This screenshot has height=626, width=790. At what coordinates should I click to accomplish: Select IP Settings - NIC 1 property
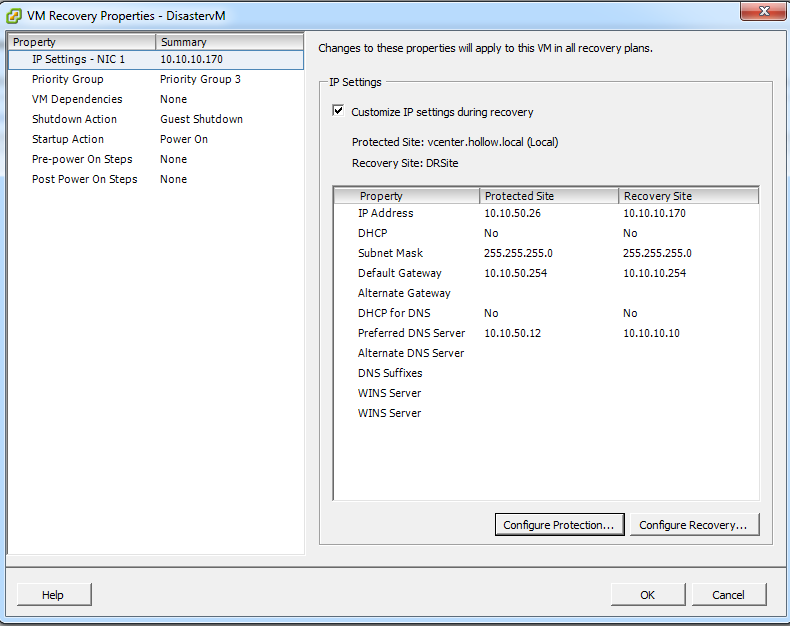pyautogui.click(x=78, y=59)
